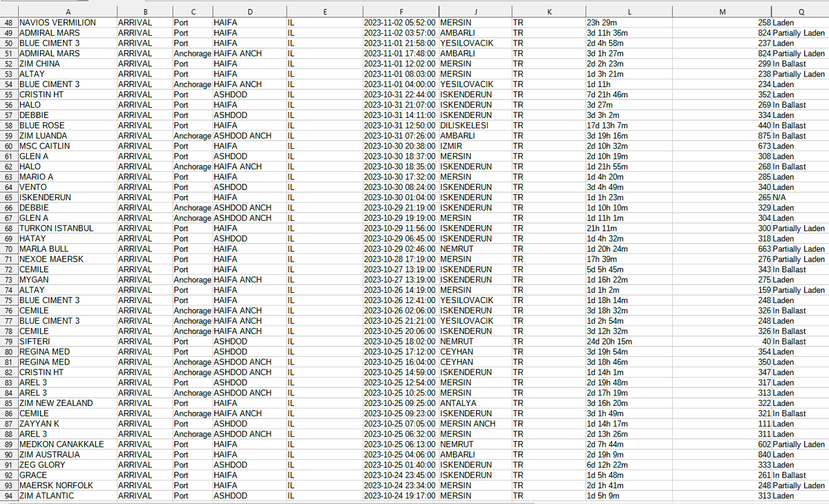
Task: Click the ANTALYA origin port cell
Action: click(475, 403)
